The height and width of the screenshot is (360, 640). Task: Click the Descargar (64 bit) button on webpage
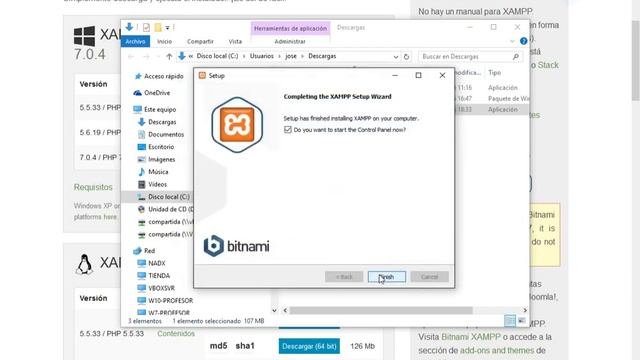[x=309, y=346]
